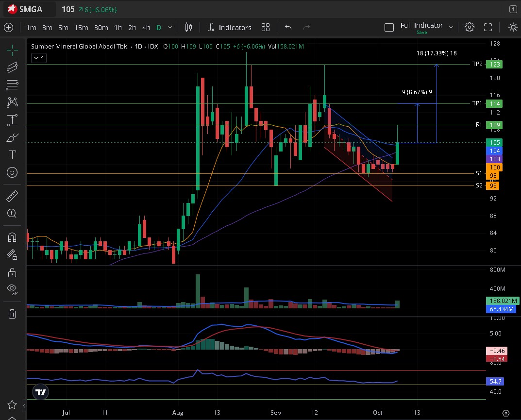
Task: Open the Fibonacci retracement tool
Action: click(12, 85)
